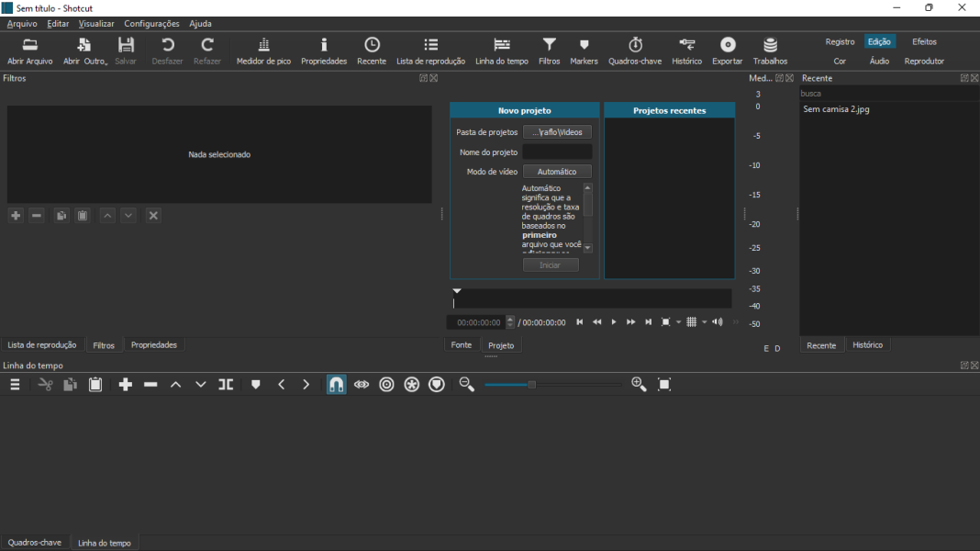980x551 pixels.
Task: Open the Configurações menu
Action: pos(151,23)
